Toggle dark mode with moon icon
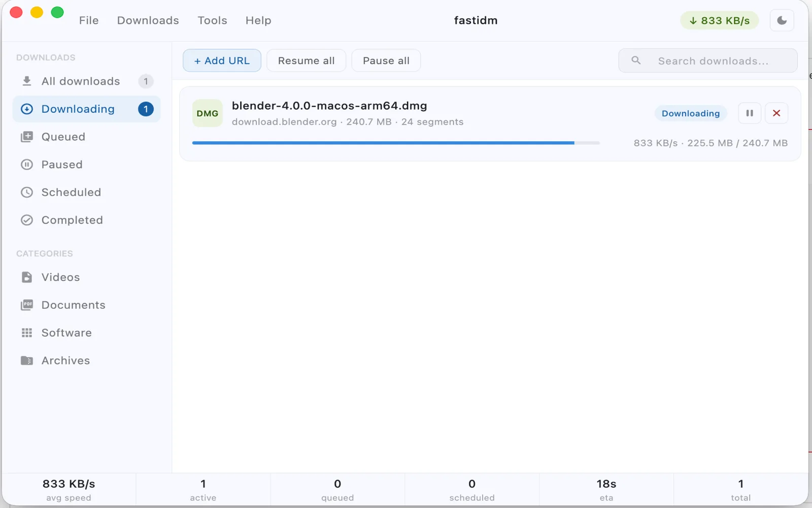This screenshot has height=508, width=812. pos(782,20)
